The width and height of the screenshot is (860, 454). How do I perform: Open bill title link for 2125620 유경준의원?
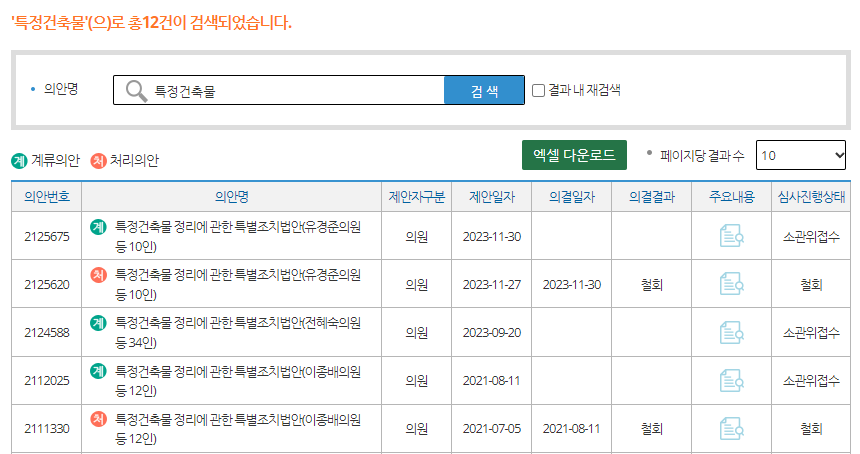pos(237,285)
